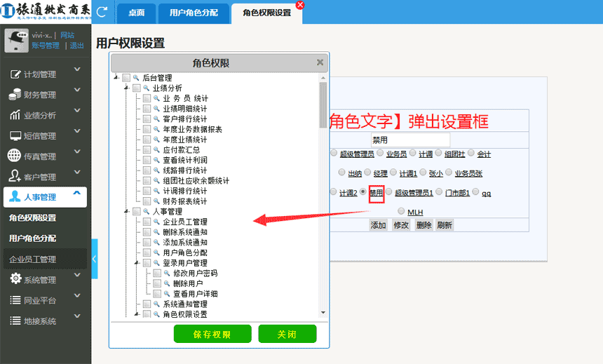Image resolution: width=603 pixels, height=364 pixels.
Task: Click the green 保存权限 button
Action: 212,334
